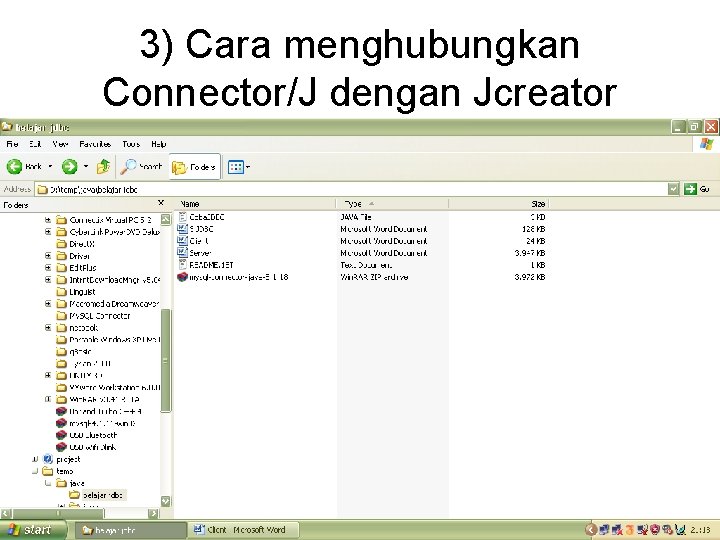The height and width of the screenshot is (540, 720).
Task: Collapse the temp folder node
Action: click(35, 471)
